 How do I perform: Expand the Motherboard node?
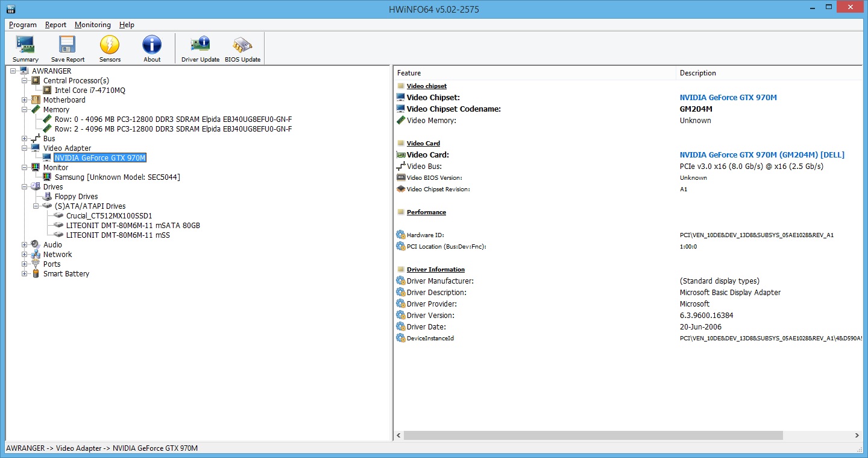[x=25, y=100]
